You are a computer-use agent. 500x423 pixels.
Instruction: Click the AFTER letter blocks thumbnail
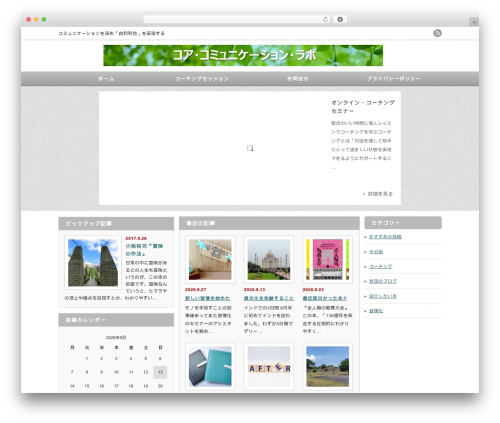tap(269, 366)
